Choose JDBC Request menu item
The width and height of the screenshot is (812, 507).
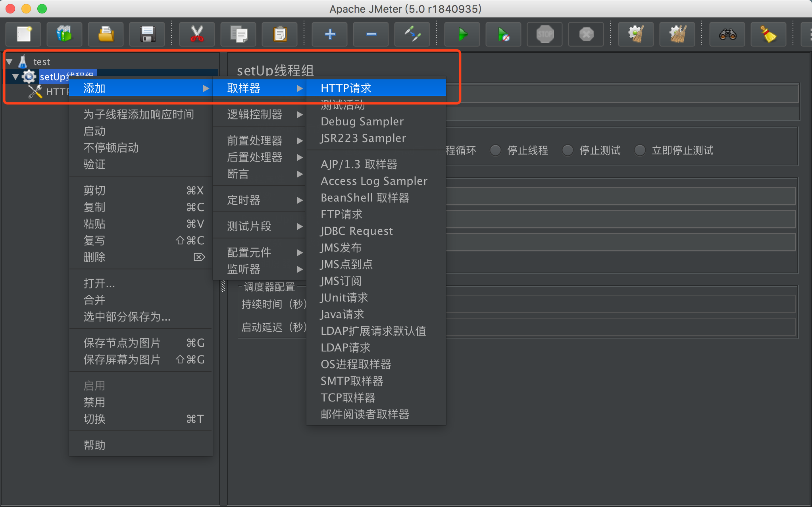click(x=376, y=231)
